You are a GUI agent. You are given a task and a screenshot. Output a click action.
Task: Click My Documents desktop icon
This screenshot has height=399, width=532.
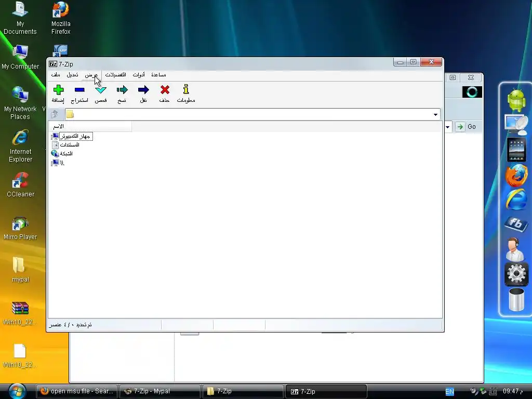point(20,18)
